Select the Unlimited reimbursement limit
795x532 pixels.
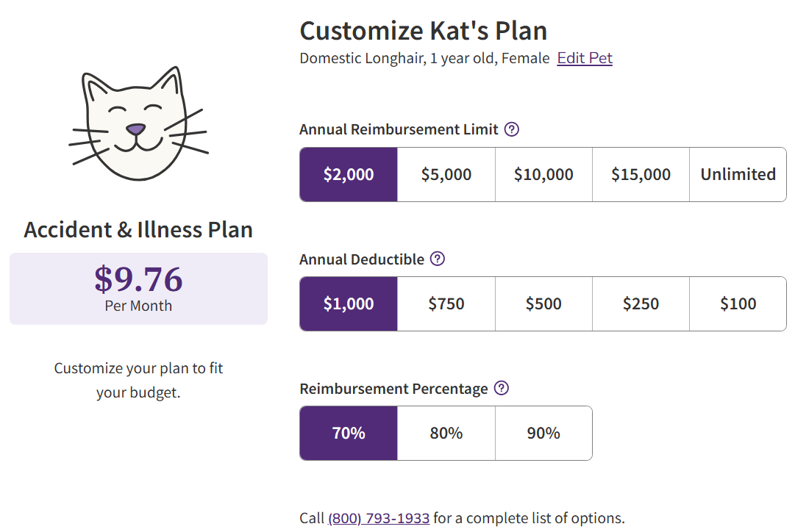[x=737, y=174]
